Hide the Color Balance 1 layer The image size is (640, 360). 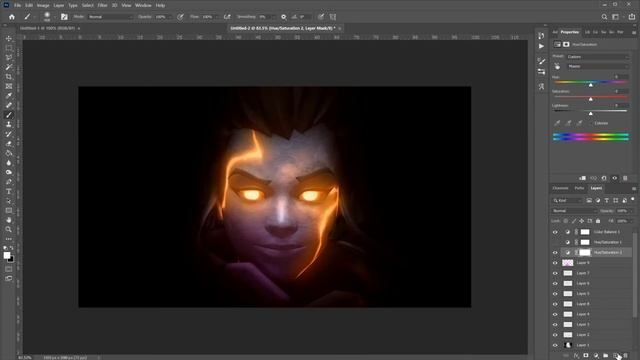point(555,232)
